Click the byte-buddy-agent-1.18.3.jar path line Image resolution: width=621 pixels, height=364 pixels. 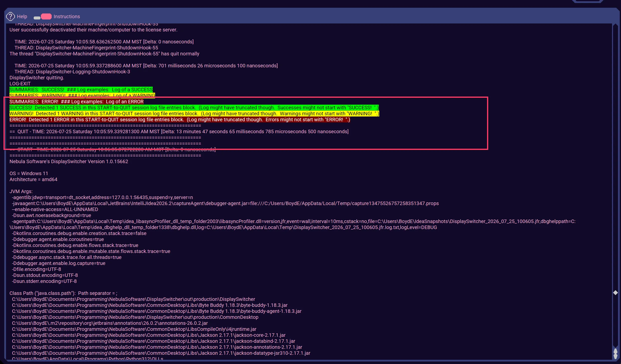coord(157,311)
